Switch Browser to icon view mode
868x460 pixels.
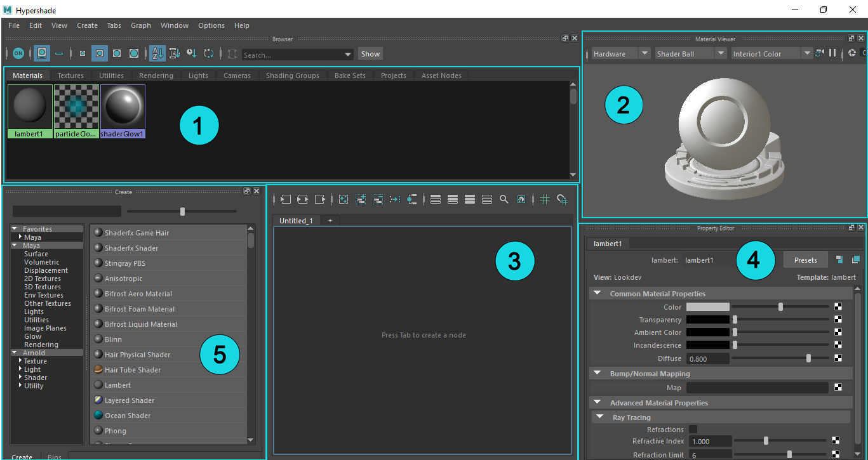42,54
